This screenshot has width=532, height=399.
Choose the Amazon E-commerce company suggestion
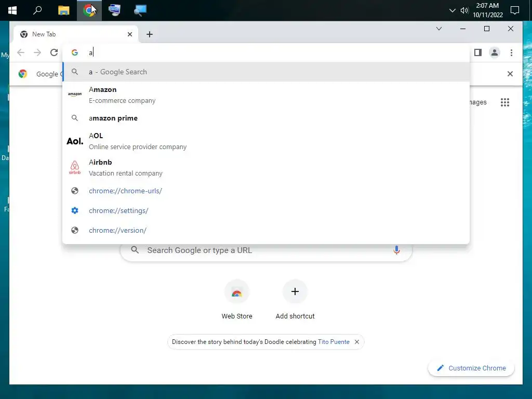[266, 95]
